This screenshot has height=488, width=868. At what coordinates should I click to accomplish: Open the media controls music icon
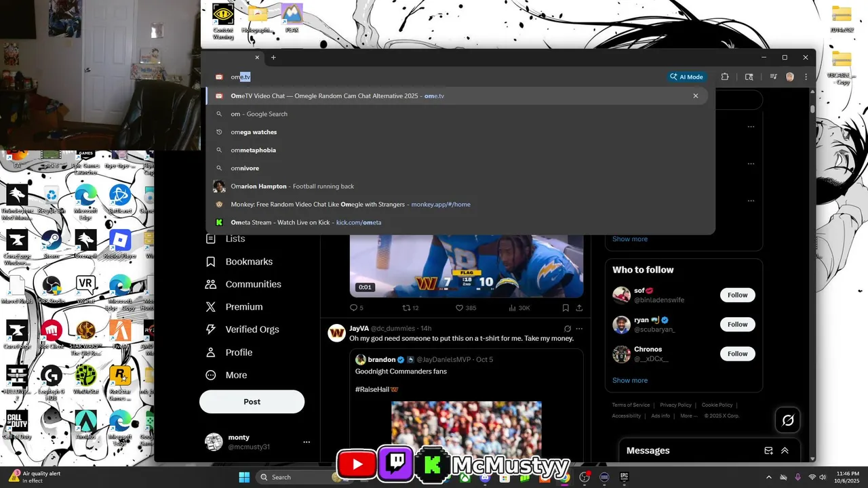pos(773,77)
